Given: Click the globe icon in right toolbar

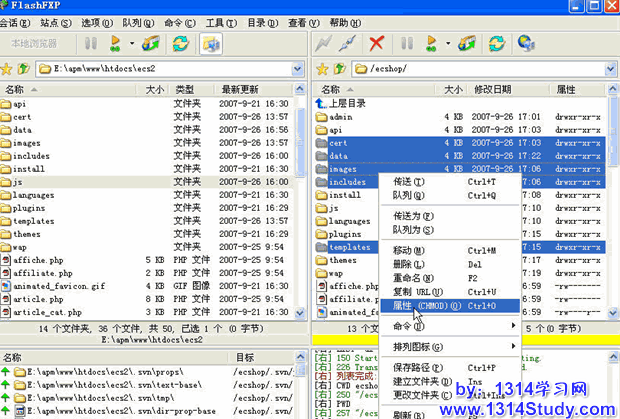Looking at the screenshot, I should click(x=525, y=43).
